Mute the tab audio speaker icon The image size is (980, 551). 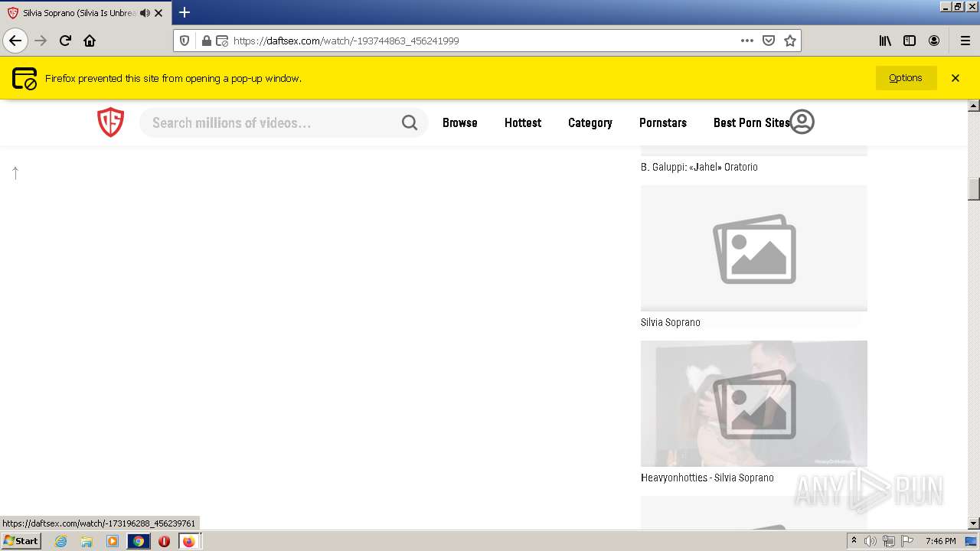[145, 13]
